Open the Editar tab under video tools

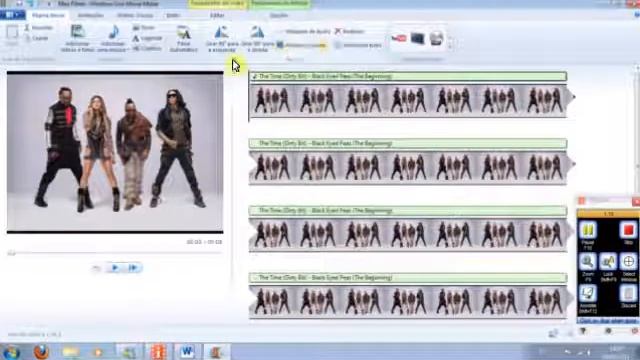tap(217, 15)
